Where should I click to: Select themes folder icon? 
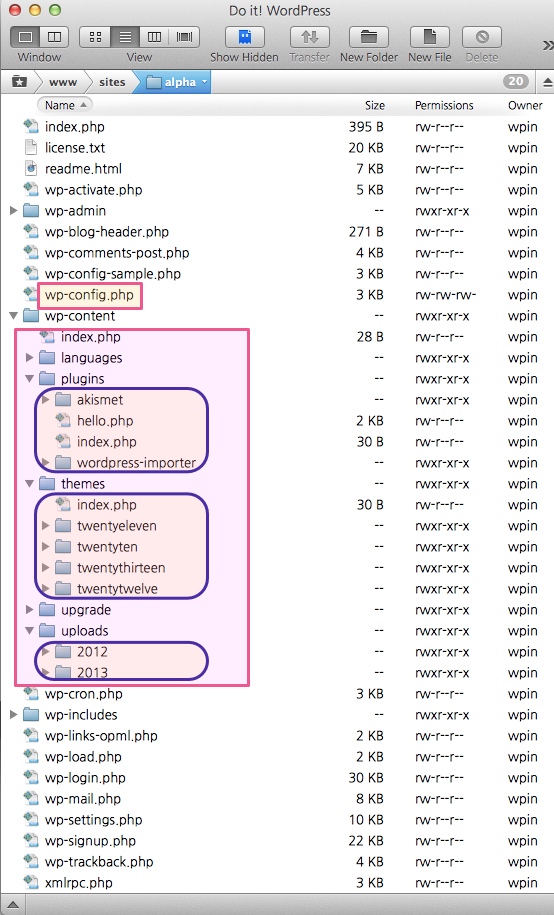tap(47, 484)
